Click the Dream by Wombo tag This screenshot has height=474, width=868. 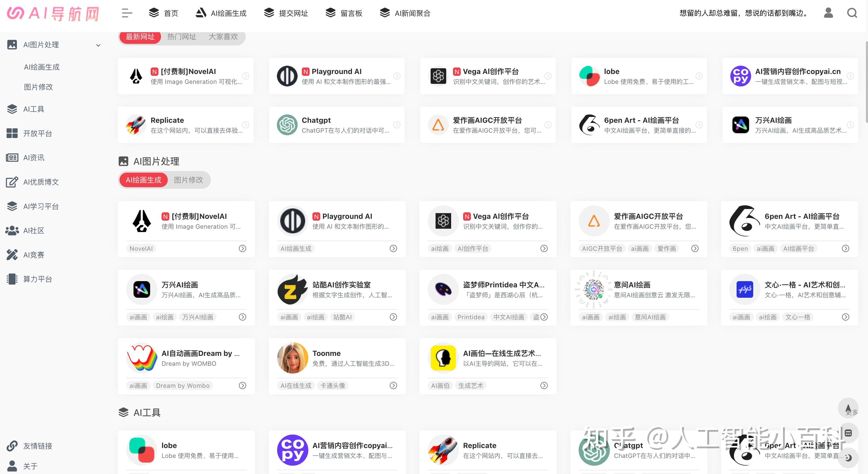pos(183,385)
